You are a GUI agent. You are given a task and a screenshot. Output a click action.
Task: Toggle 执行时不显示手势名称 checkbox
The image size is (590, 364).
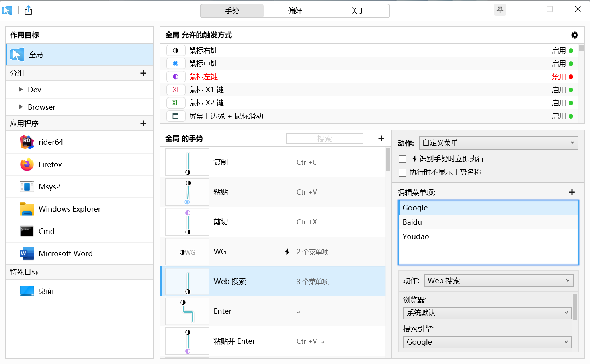click(x=402, y=173)
